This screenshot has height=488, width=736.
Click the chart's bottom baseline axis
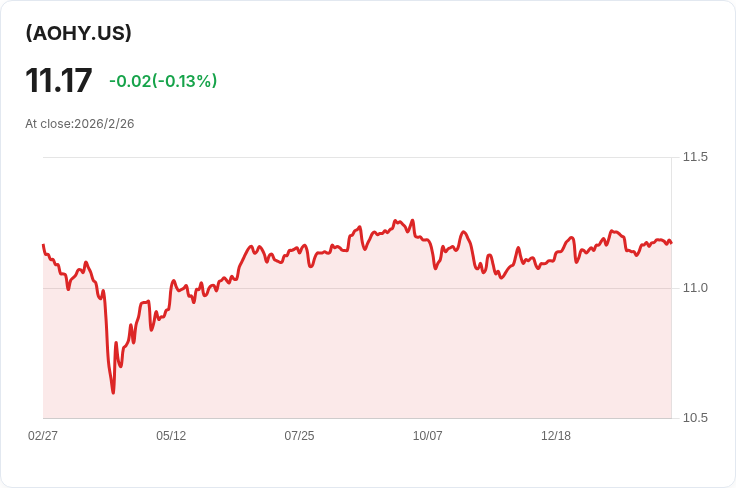[350, 418]
